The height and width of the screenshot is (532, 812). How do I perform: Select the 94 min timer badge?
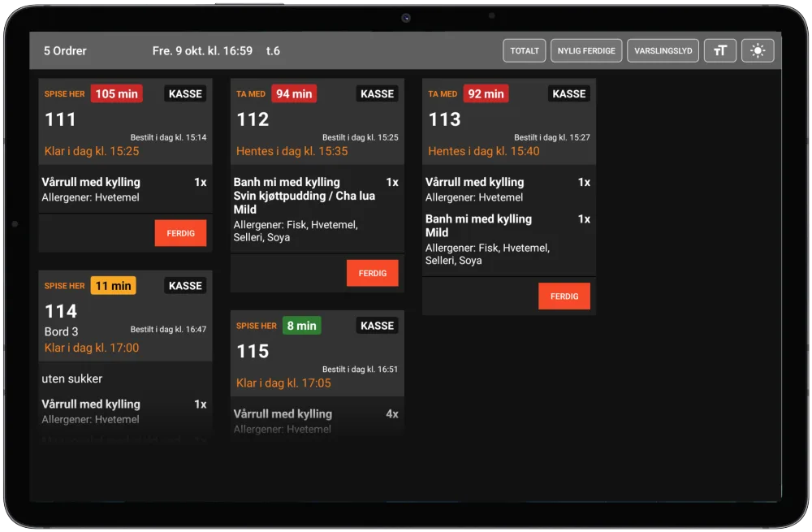coord(294,93)
